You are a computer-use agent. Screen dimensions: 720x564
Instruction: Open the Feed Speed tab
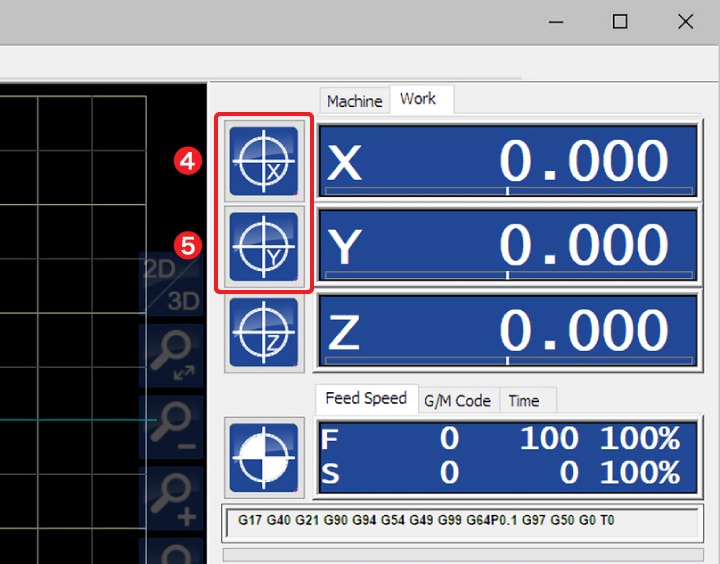[366, 398]
